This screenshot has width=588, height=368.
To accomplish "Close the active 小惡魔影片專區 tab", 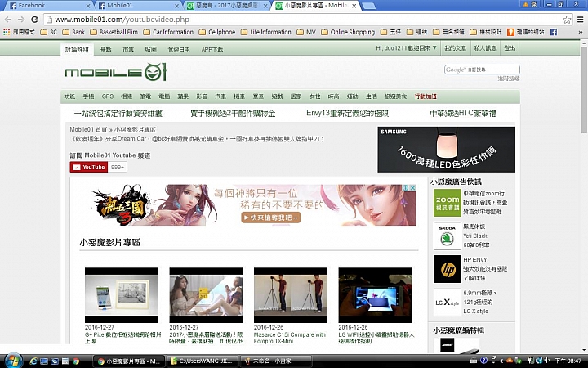I will (354, 6).
